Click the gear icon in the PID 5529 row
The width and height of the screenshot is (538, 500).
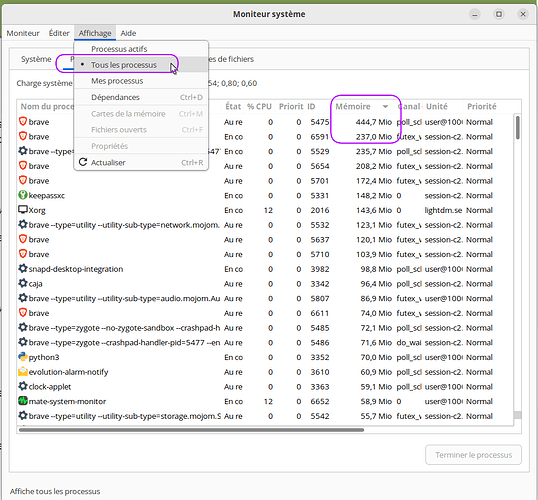pos(23,151)
